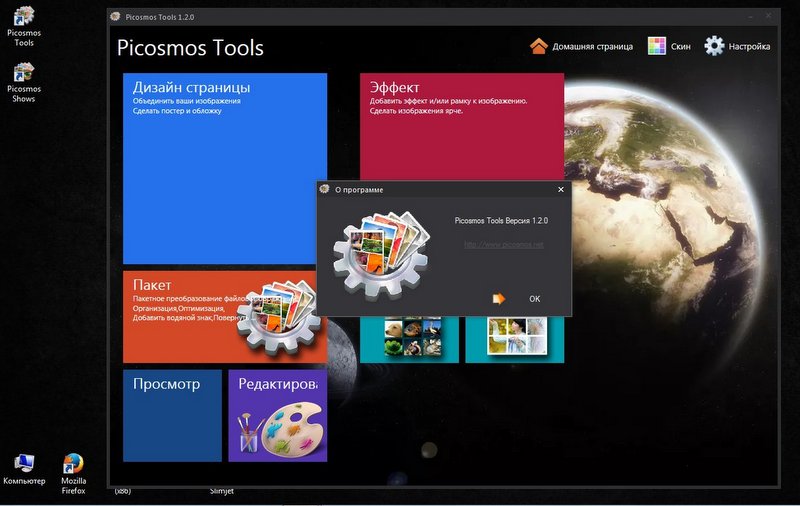Click the Picosmos Tools title bar icon
Viewport: 800px width, 506px height.
(x=116, y=16)
